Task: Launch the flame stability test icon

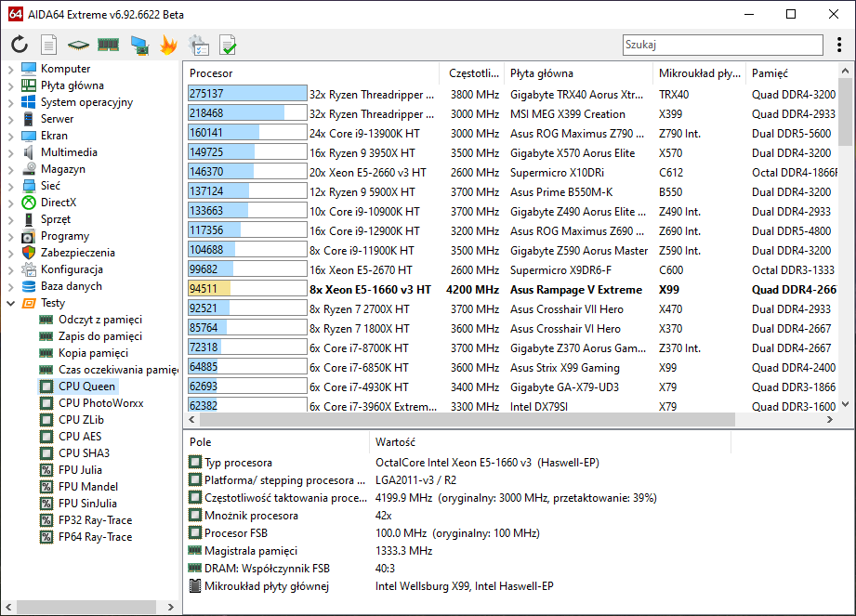Action: click(x=168, y=44)
